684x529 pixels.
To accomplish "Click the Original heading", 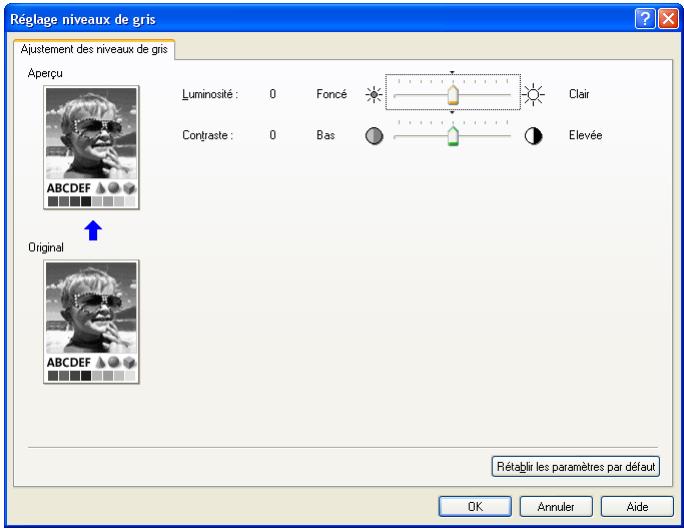I will [x=46, y=248].
